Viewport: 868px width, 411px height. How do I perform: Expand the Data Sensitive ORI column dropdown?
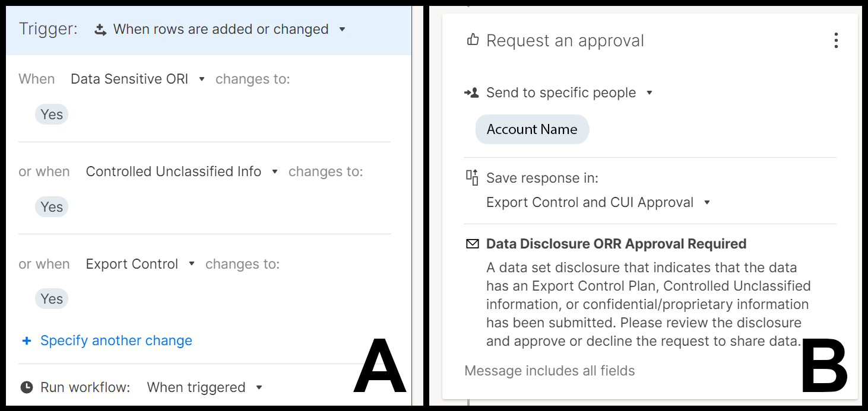tap(202, 79)
